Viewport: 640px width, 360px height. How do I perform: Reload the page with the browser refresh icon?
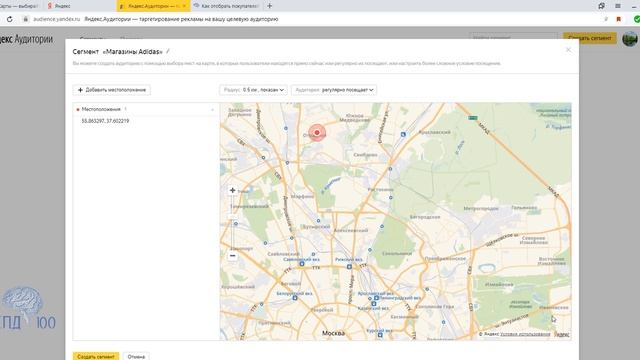(9, 19)
